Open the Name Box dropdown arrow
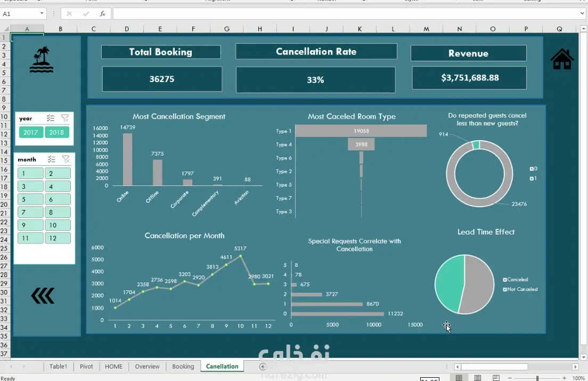Screen dimensions: 588x381 (x=42, y=14)
